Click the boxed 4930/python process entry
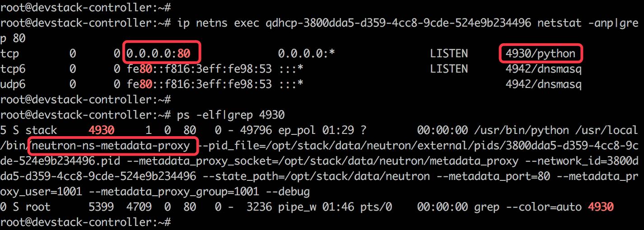 pyautogui.click(x=541, y=53)
